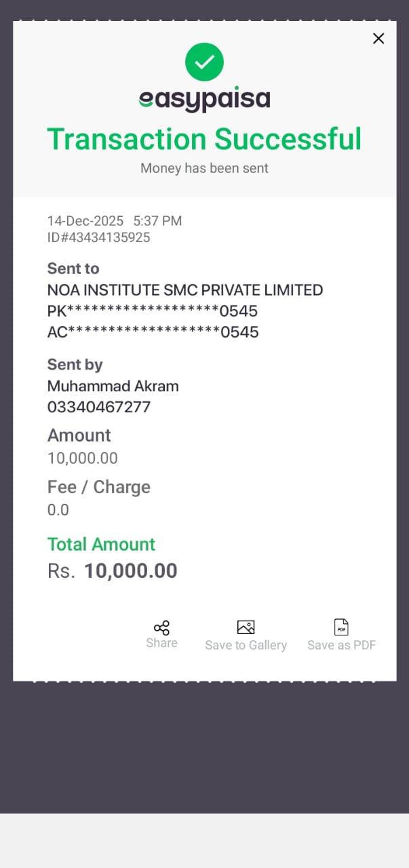Click the Transaction Successful heading

204,139
